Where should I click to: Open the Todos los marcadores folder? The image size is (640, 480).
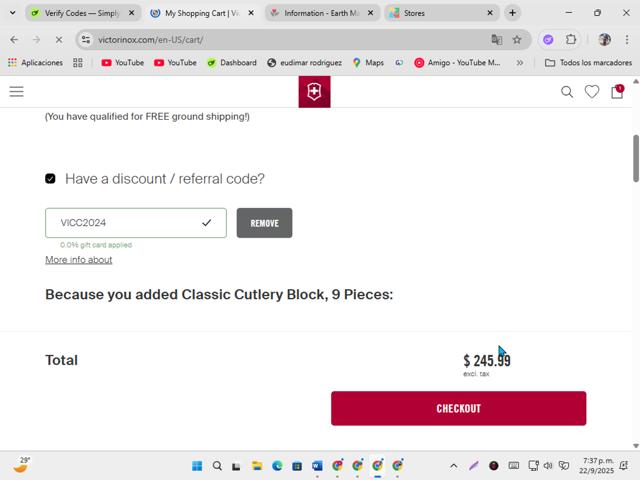pyautogui.click(x=588, y=62)
